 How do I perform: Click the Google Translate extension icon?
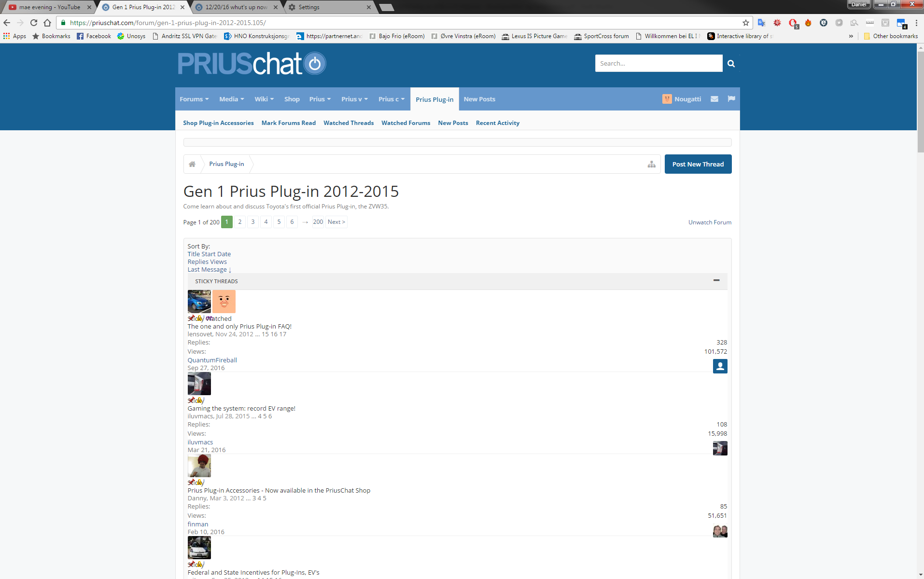click(x=762, y=23)
